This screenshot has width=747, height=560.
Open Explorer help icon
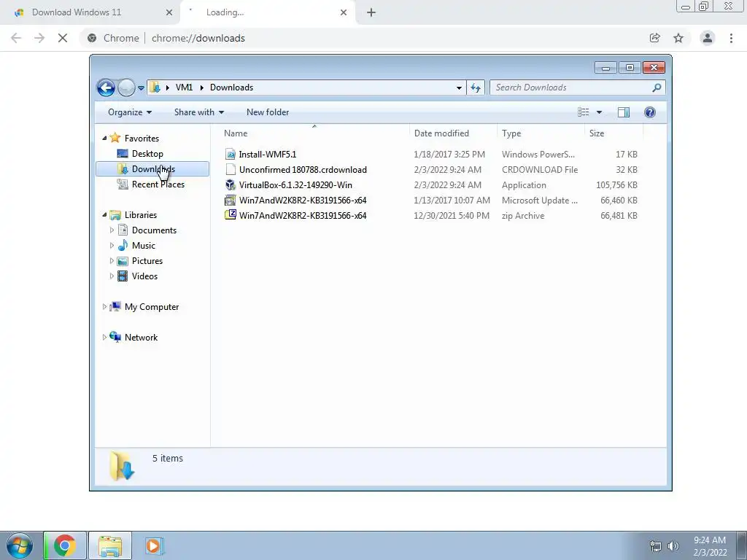coord(650,112)
